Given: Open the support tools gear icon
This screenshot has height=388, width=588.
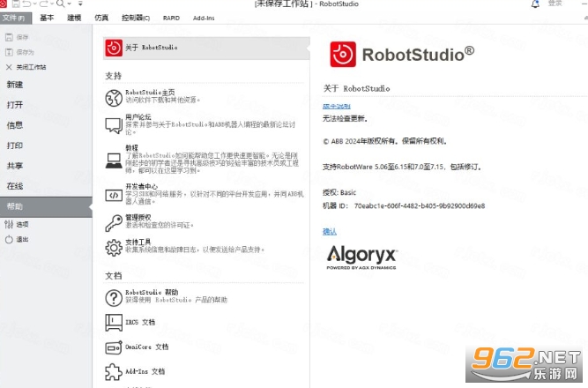Looking at the screenshot, I should pos(114,248).
